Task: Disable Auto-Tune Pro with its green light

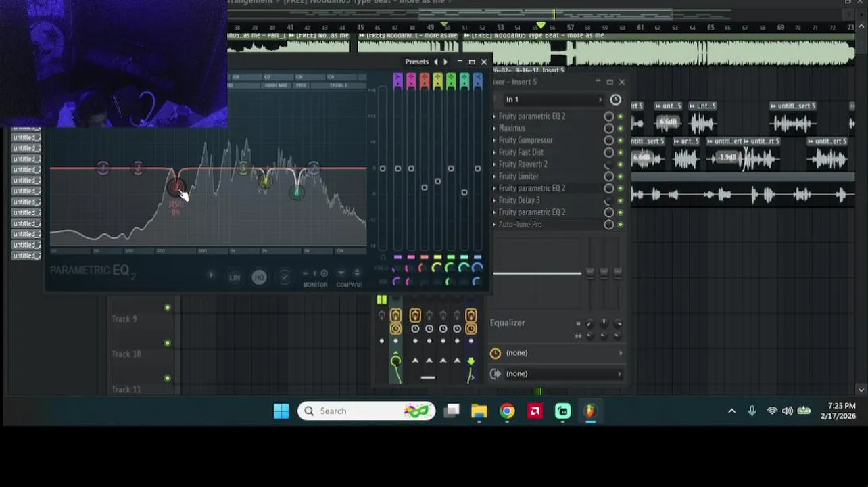Action: (621, 225)
